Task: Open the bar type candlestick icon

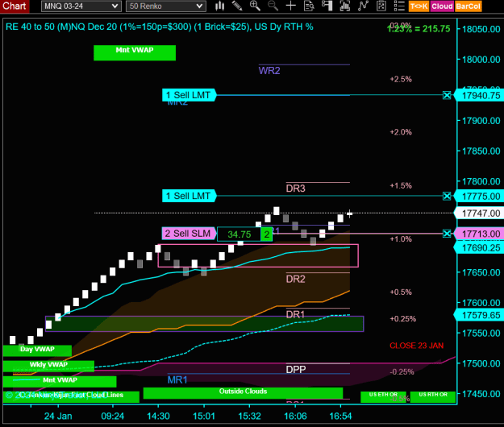Action: coord(220,6)
